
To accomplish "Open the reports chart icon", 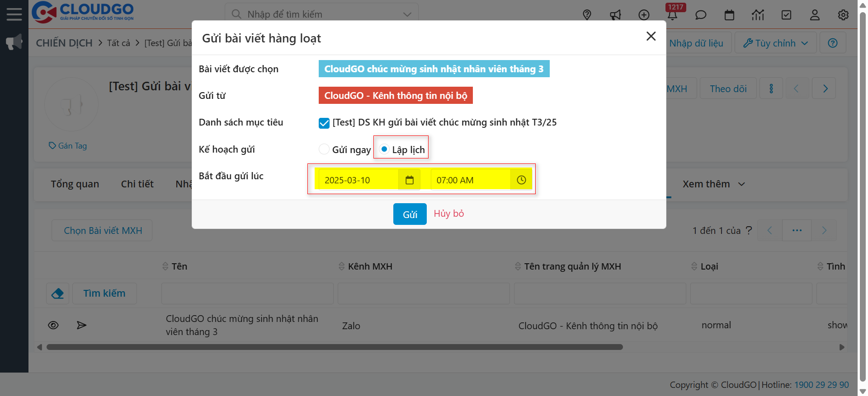I will [758, 15].
